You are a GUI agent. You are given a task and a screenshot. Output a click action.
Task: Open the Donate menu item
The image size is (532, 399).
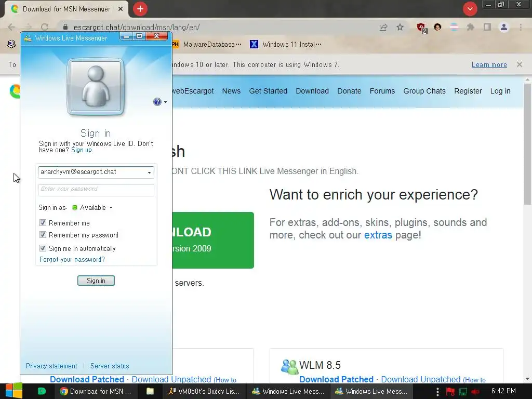(x=349, y=91)
